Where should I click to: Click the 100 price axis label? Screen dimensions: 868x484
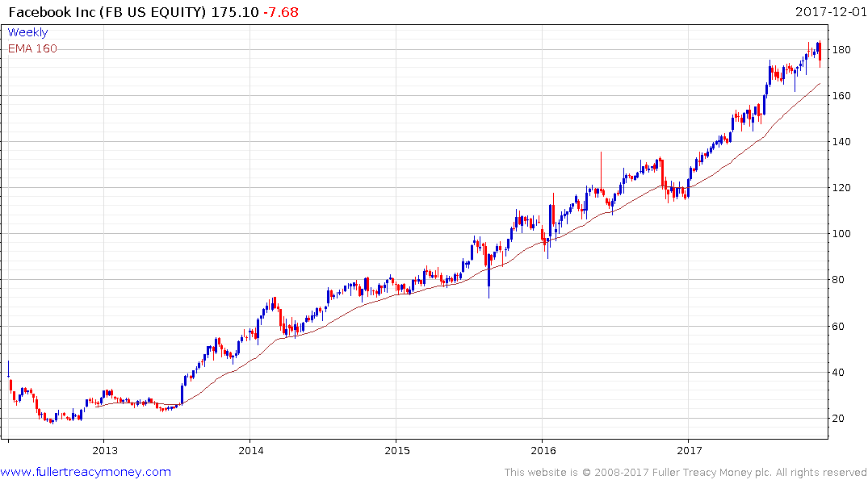[x=841, y=233]
